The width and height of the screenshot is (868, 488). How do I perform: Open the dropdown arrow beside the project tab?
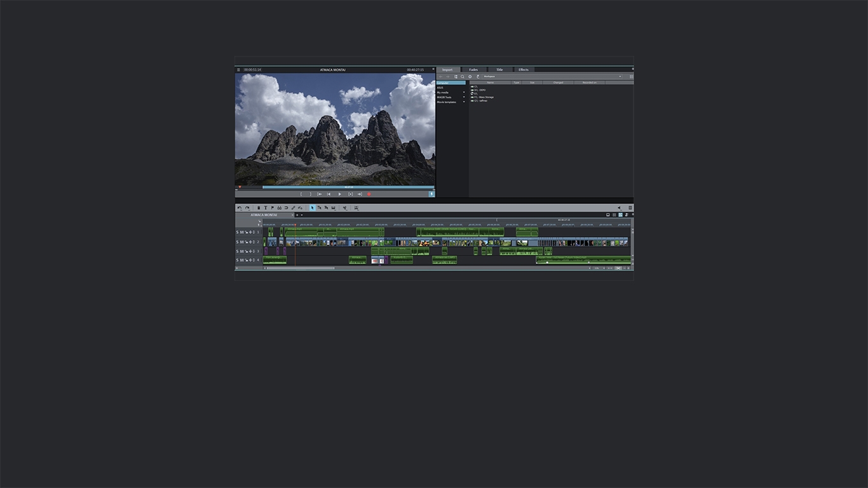pos(302,215)
